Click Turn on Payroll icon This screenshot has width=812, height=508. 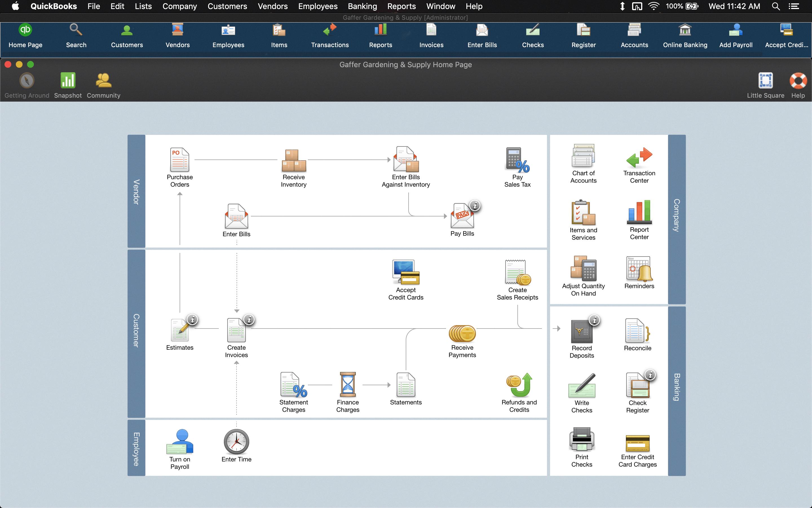tap(180, 441)
